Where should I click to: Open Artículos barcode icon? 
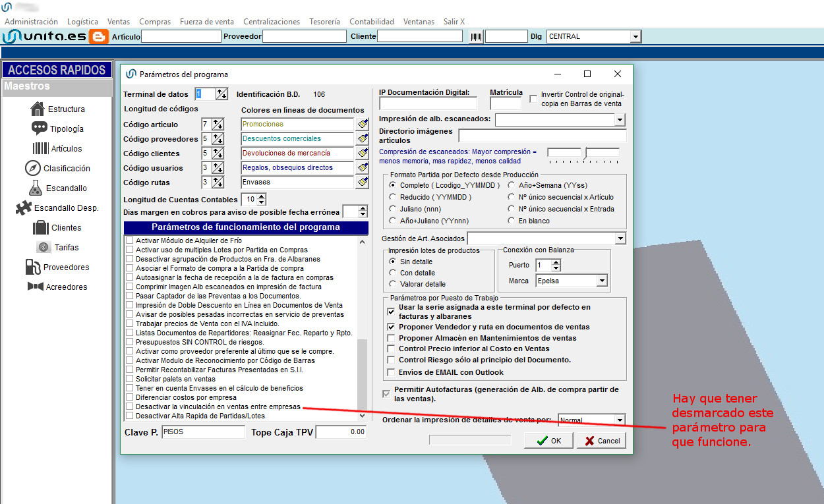click(x=40, y=148)
